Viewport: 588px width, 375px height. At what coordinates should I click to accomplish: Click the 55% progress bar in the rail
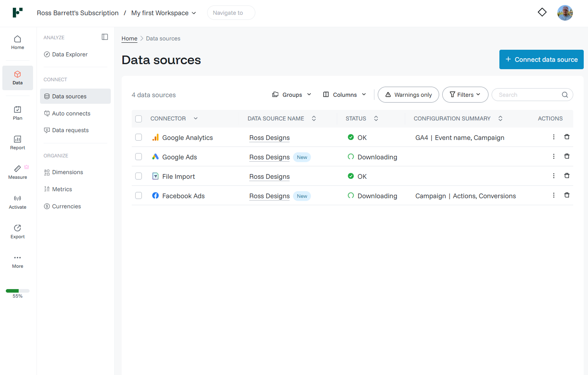(17, 291)
